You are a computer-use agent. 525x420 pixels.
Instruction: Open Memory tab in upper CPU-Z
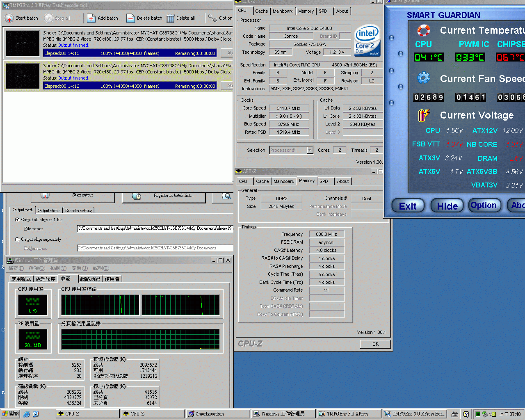click(x=306, y=11)
